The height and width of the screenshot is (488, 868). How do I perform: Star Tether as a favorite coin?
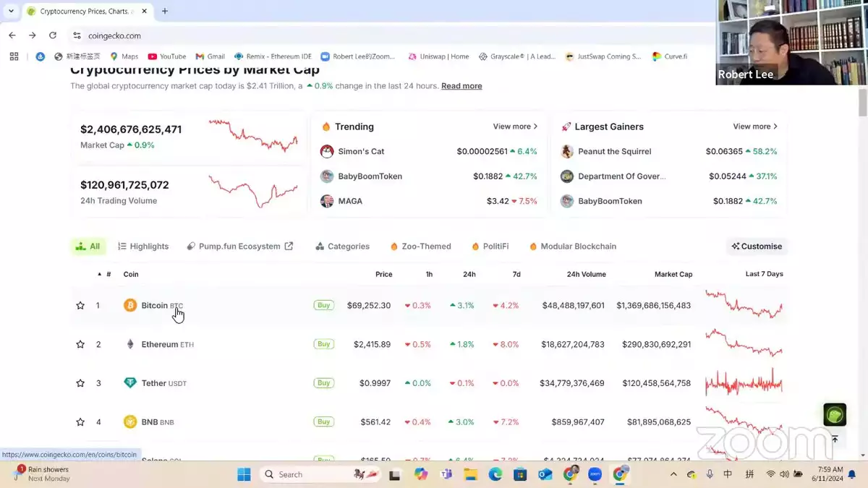[x=80, y=383]
